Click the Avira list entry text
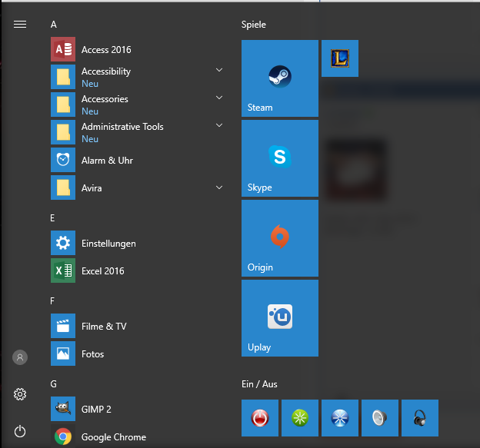This screenshot has width=480, height=448. tap(92, 188)
